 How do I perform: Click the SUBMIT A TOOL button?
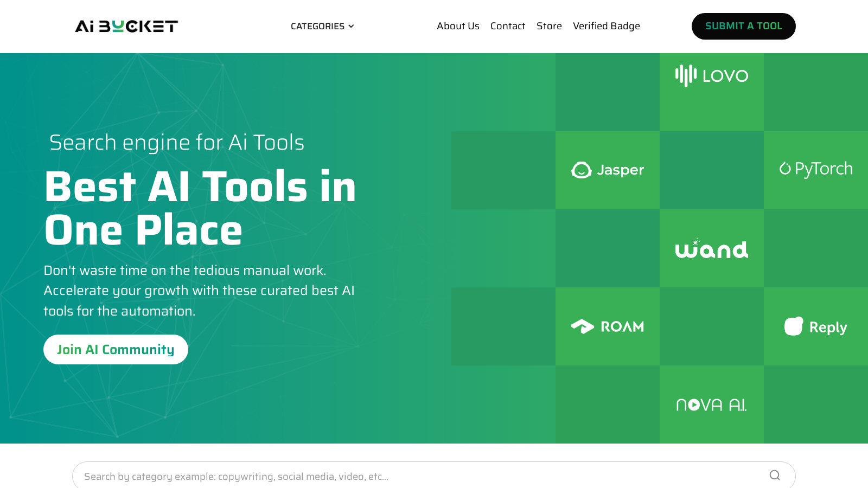743,26
